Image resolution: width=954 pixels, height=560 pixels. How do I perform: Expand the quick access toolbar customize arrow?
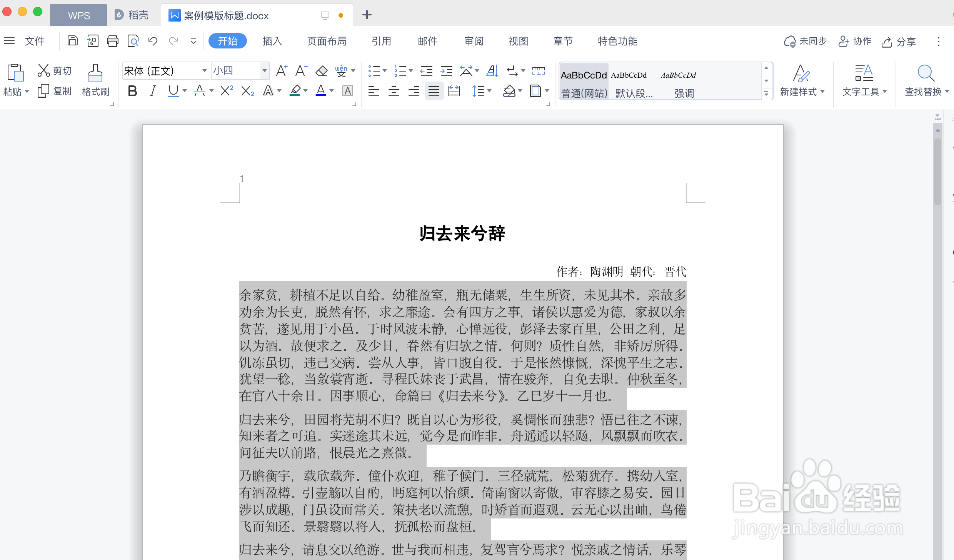[x=193, y=41]
